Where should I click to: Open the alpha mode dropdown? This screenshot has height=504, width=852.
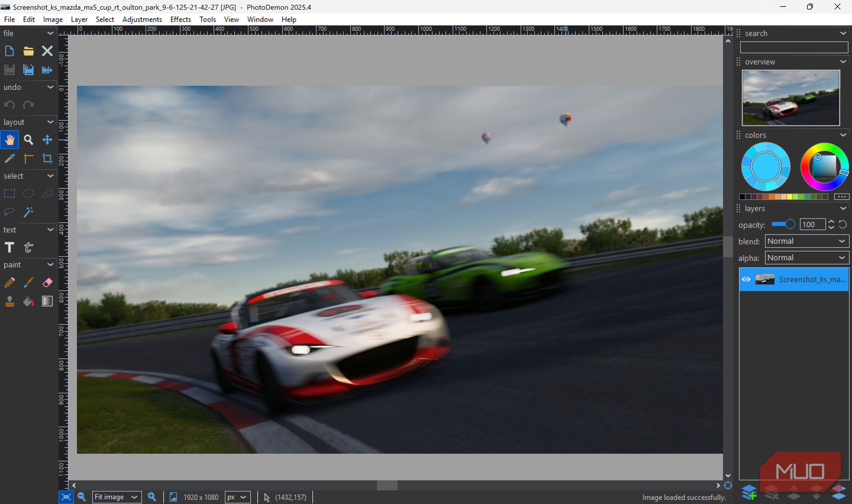806,258
